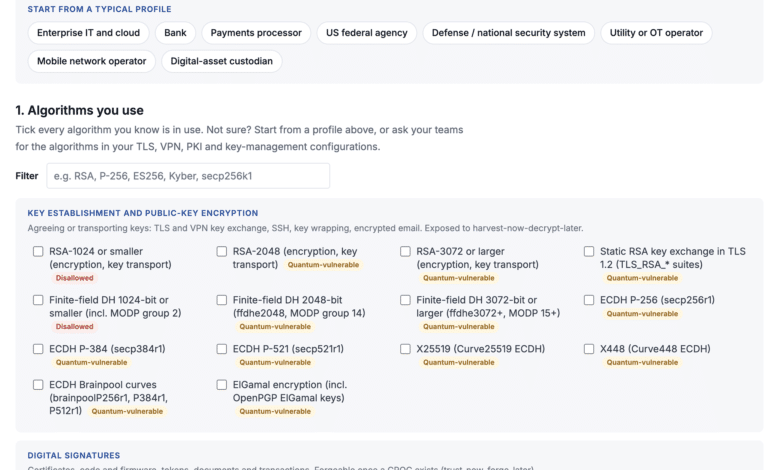This screenshot has height=470, width=780.
Task: Click Quantum-vulnerable badge under Static RSA
Action: pyautogui.click(x=642, y=278)
